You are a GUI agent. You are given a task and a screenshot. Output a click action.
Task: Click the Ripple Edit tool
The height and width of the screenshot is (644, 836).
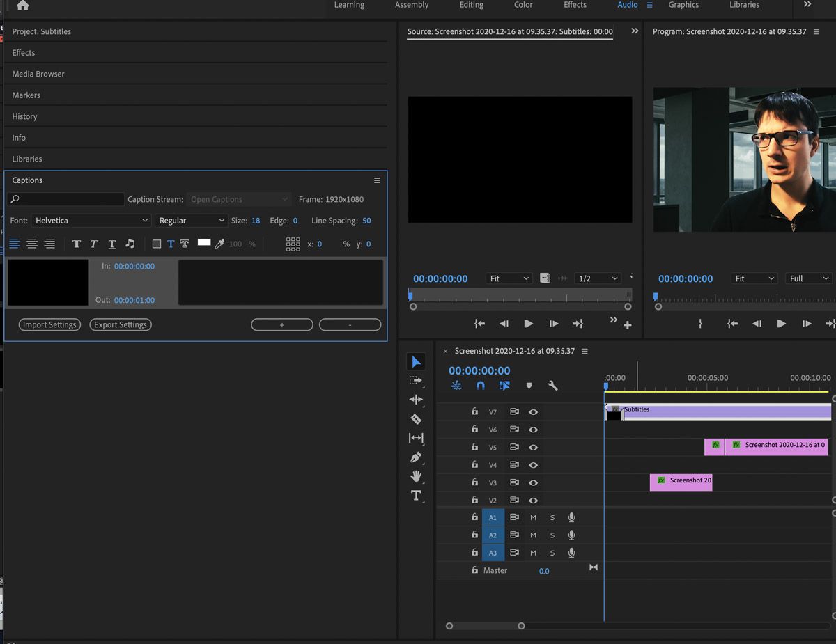(416, 400)
